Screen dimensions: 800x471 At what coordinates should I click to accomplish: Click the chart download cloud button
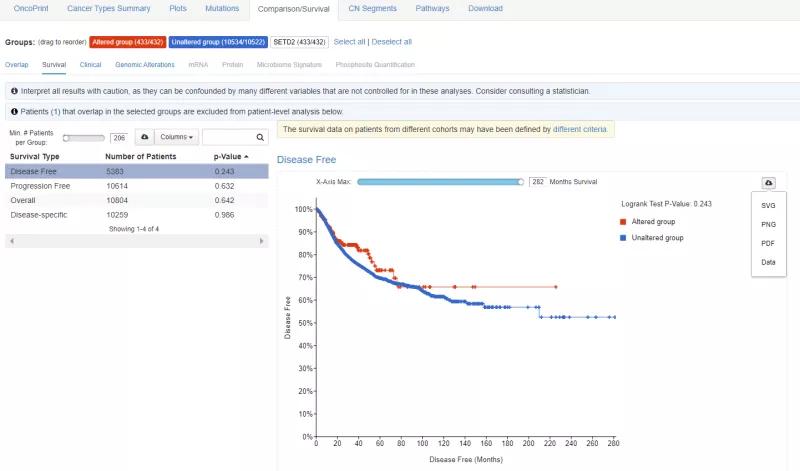coord(768,183)
